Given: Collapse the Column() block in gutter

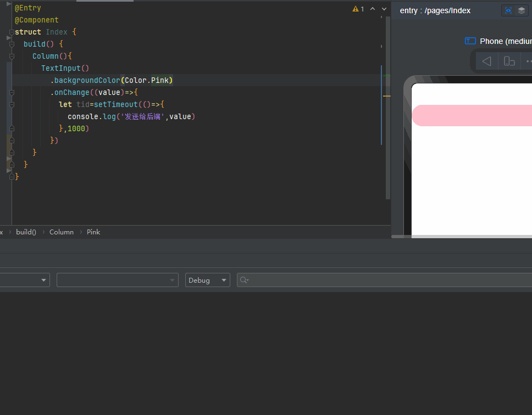Looking at the screenshot, I should coord(12,56).
